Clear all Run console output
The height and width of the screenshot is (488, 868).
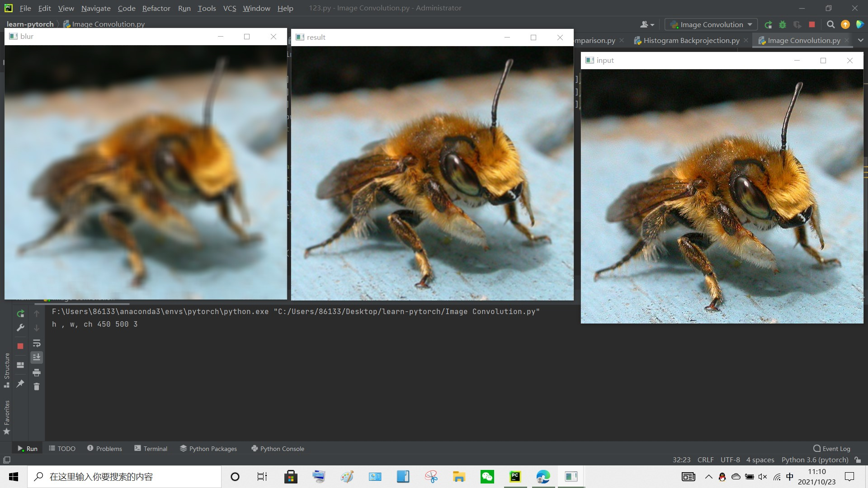37,387
